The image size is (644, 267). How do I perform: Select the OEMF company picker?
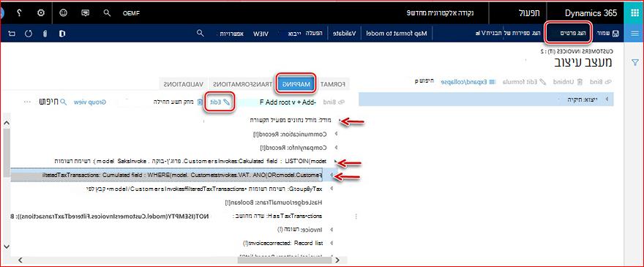(x=131, y=13)
